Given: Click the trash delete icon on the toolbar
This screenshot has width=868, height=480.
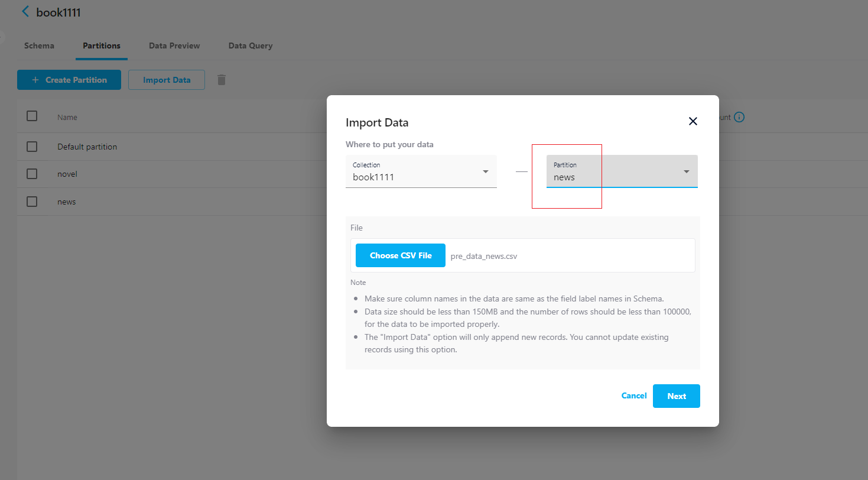Looking at the screenshot, I should pos(221,79).
